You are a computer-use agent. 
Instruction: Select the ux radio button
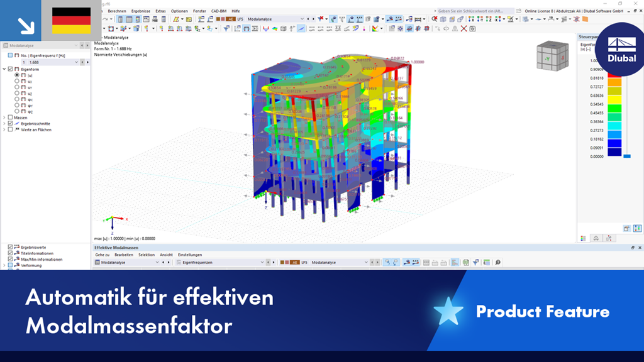click(x=17, y=81)
